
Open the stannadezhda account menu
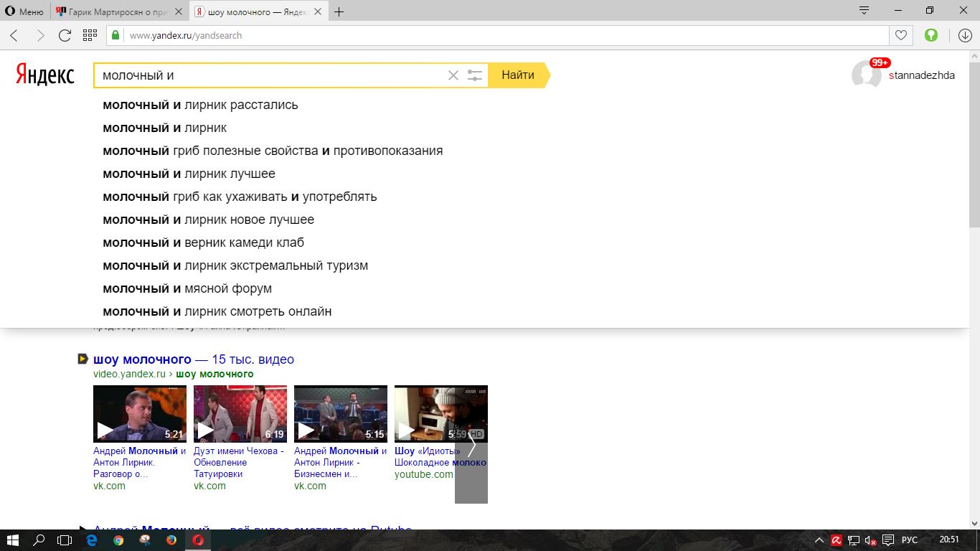[922, 75]
